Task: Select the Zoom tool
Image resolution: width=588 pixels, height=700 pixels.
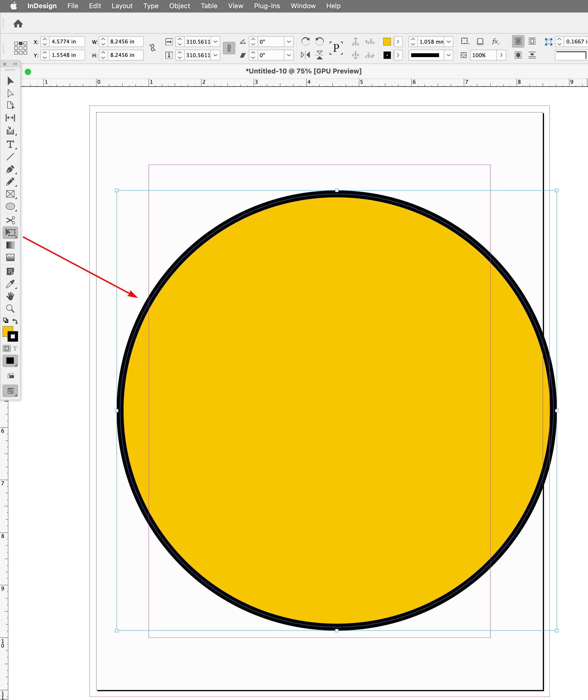Action: 10,309
